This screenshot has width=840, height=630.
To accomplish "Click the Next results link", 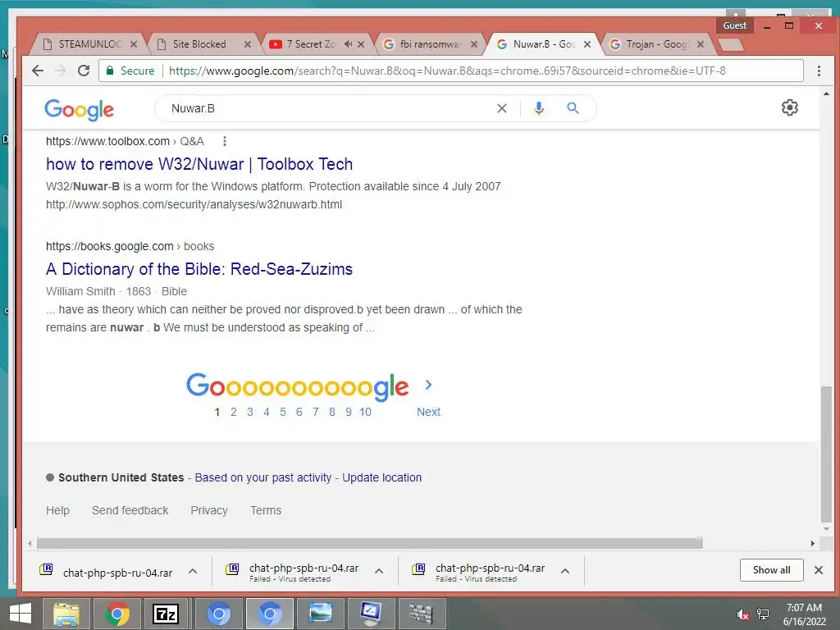I will (428, 412).
